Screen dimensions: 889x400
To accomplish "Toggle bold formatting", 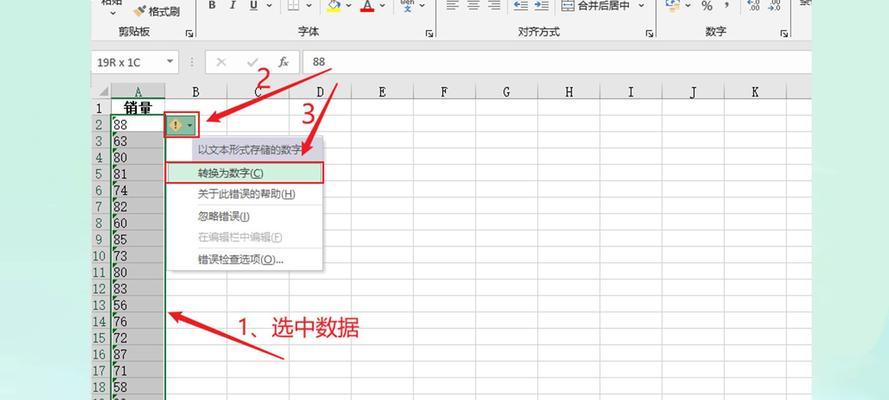I will pos(211,6).
